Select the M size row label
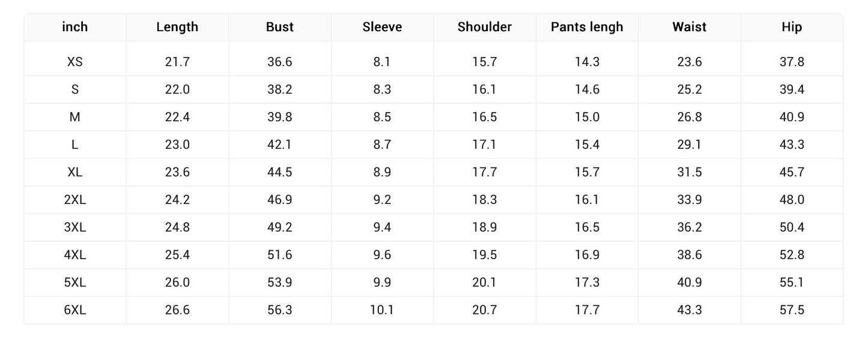The height and width of the screenshot is (345, 868). point(75,117)
